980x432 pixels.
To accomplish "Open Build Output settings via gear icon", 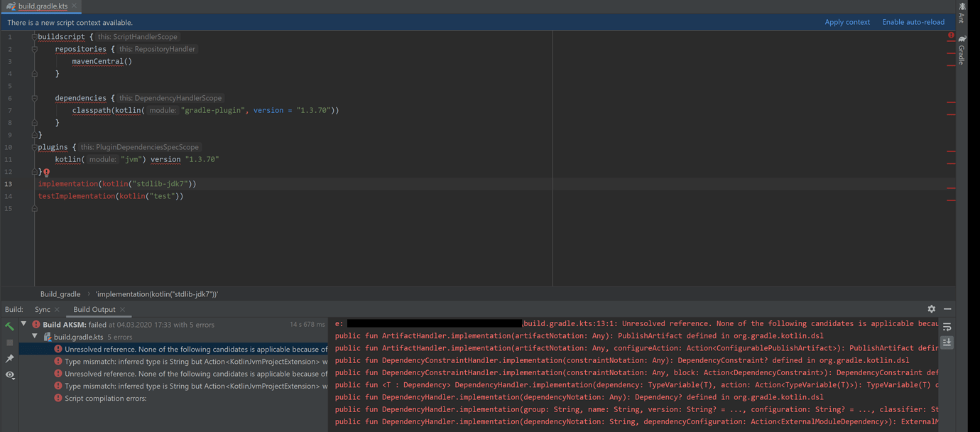I will (931, 310).
